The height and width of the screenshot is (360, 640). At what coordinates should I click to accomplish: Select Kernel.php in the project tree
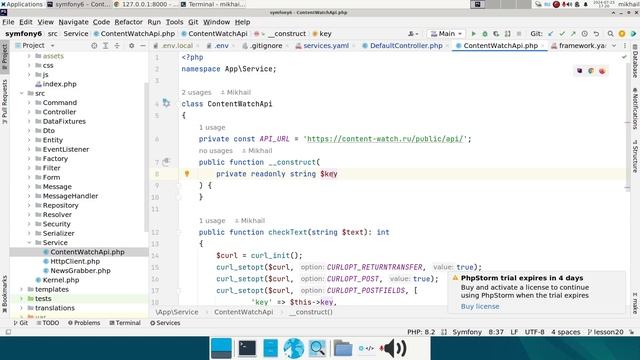(61, 280)
